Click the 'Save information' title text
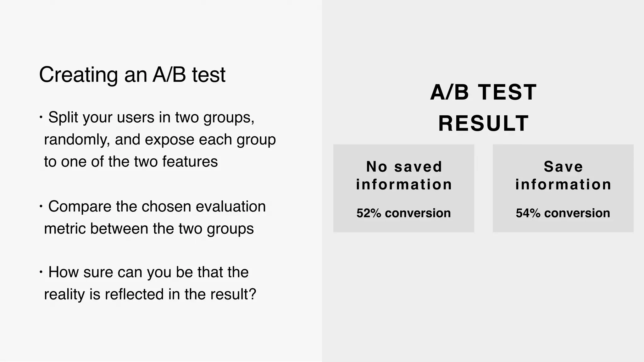 pyautogui.click(x=563, y=175)
